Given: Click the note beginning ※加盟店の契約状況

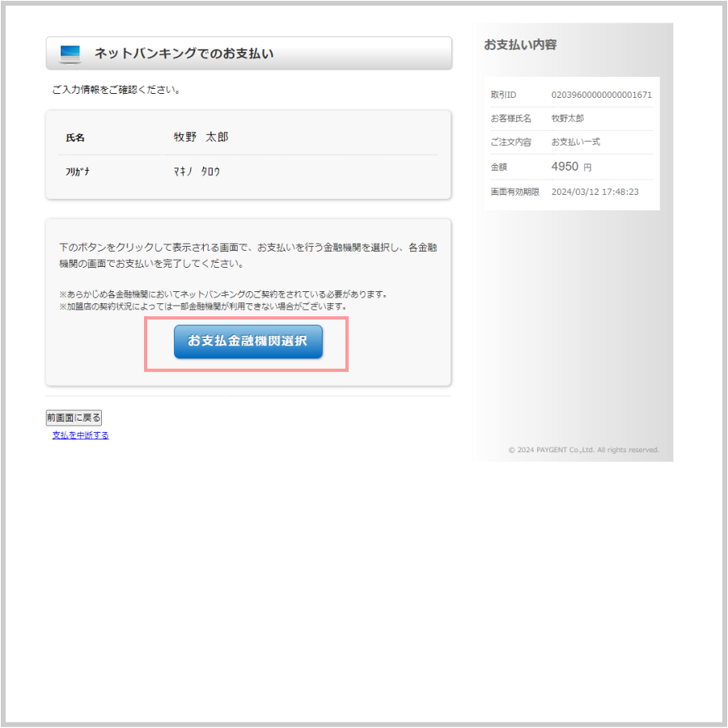Looking at the screenshot, I should 203,307.
